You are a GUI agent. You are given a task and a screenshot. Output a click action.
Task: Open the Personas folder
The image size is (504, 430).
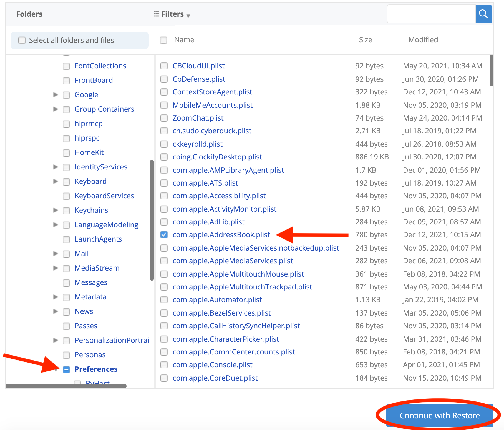tap(90, 355)
